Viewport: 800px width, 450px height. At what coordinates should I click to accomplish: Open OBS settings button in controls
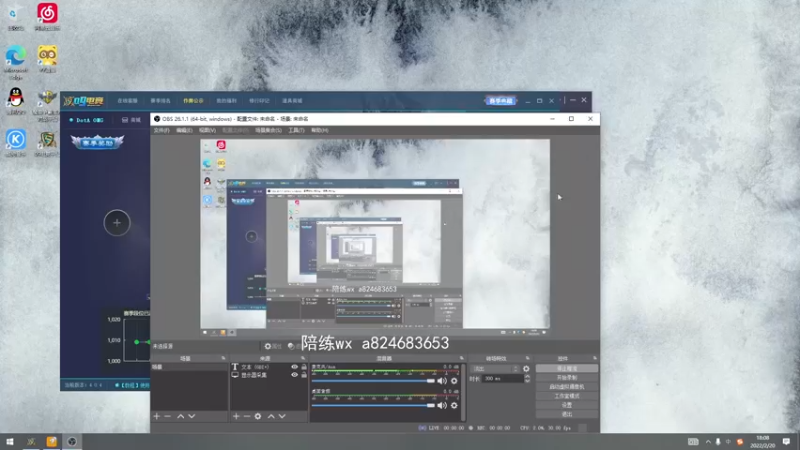point(567,405)
